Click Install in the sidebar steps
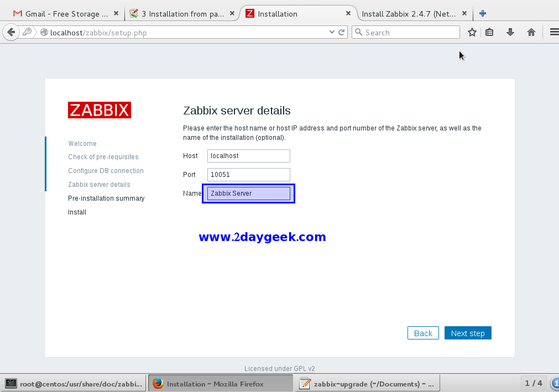 (x=77, y=212)
